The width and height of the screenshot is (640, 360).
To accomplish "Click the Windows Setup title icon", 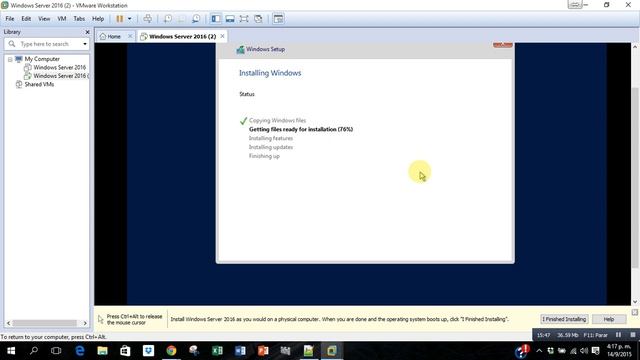I will point(240,49).
